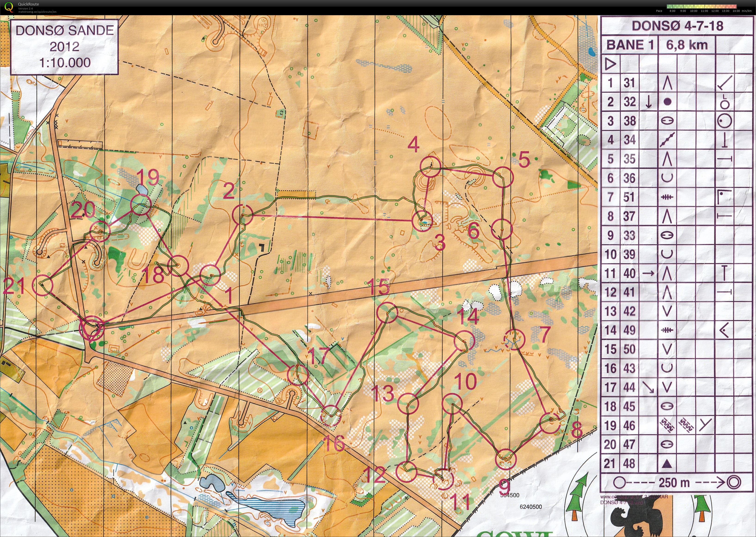
Task: Click the "12" control label on map
Action: (374, 475)
